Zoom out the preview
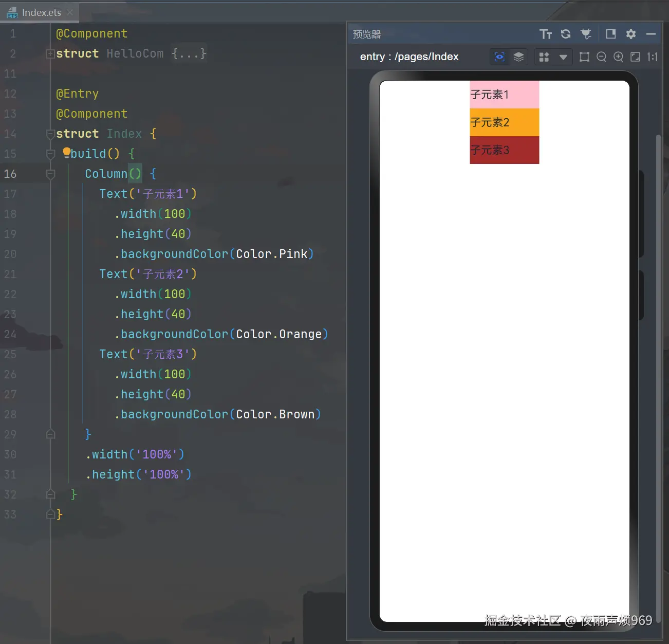Image resolution: width=669 pixels, height=644 pixels. pyautogui.click(x=601, y=57)
